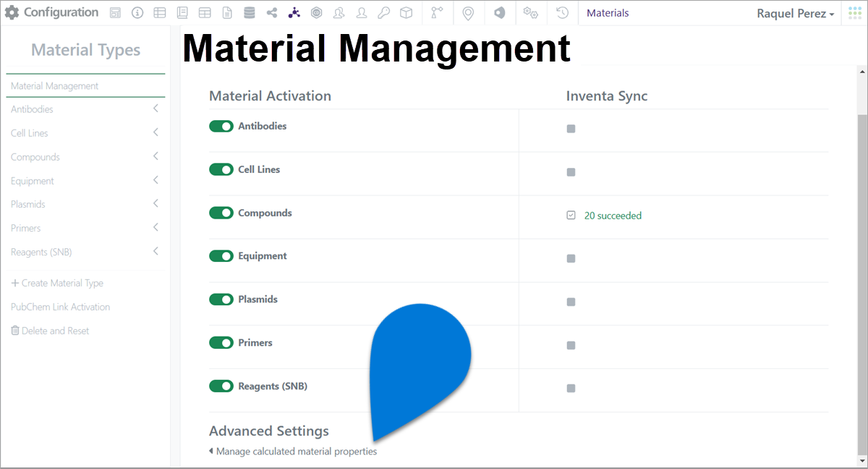The image size is (868, 469).
Task: Click the Materials label in top bar
Action: pos(608,13)
